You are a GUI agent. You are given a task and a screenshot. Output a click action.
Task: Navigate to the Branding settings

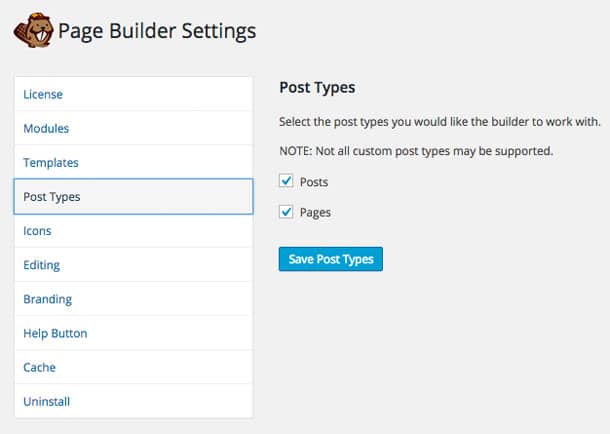pos(133,299)
